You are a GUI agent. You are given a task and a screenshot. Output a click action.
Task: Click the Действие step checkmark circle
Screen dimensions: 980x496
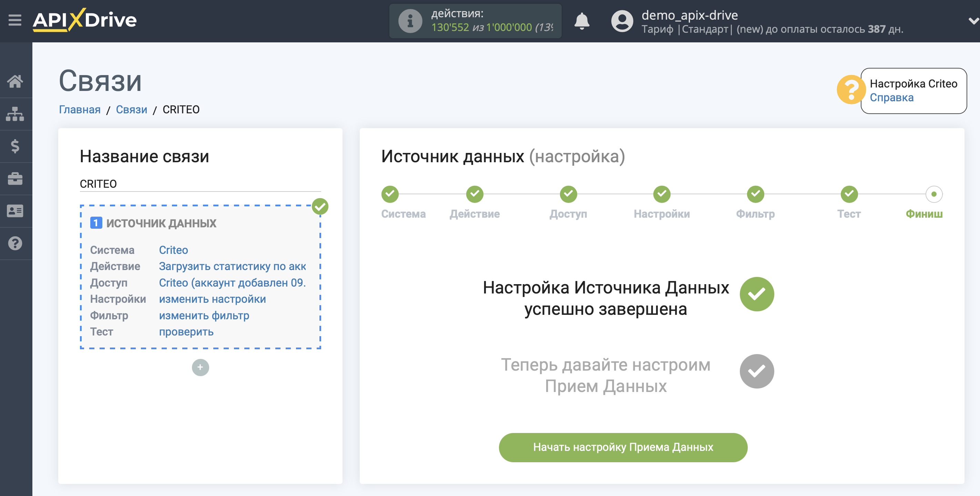474,194
